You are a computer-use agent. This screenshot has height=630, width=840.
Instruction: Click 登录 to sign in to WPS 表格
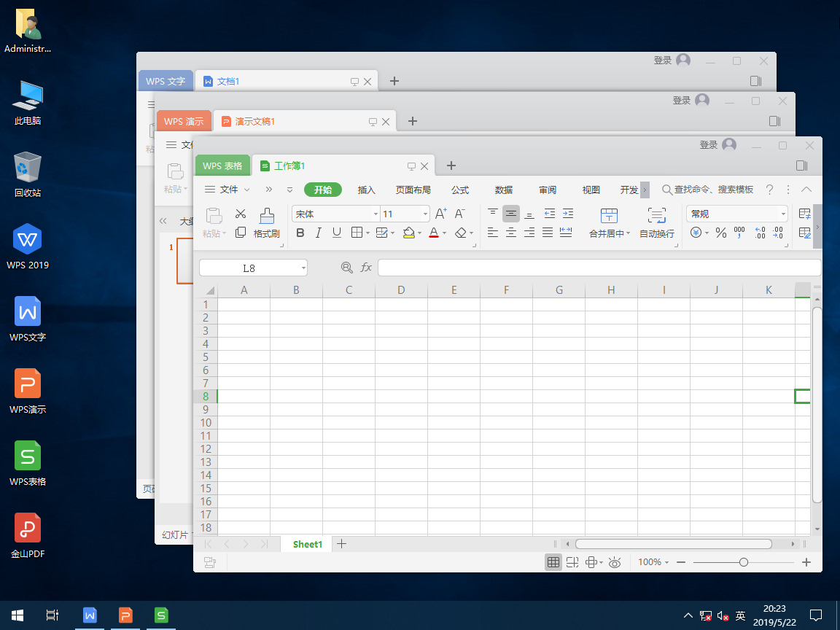click(x=709, y=145)
